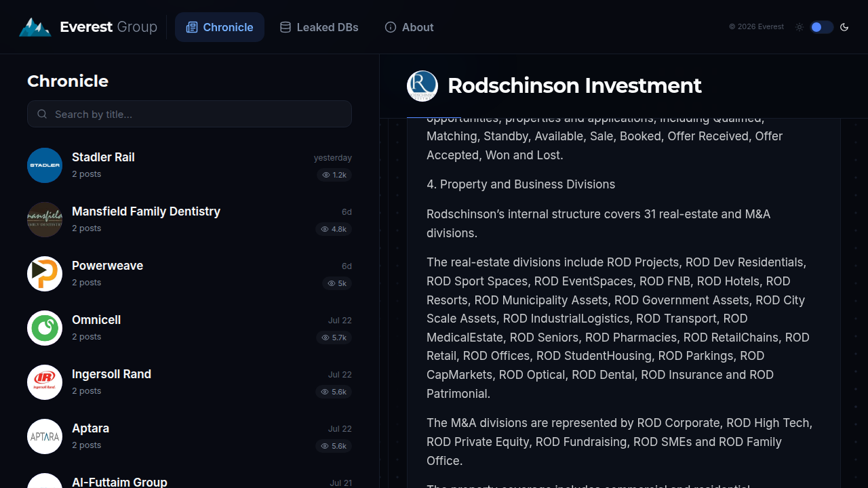Click the Powerweave logo

[45, 274]
